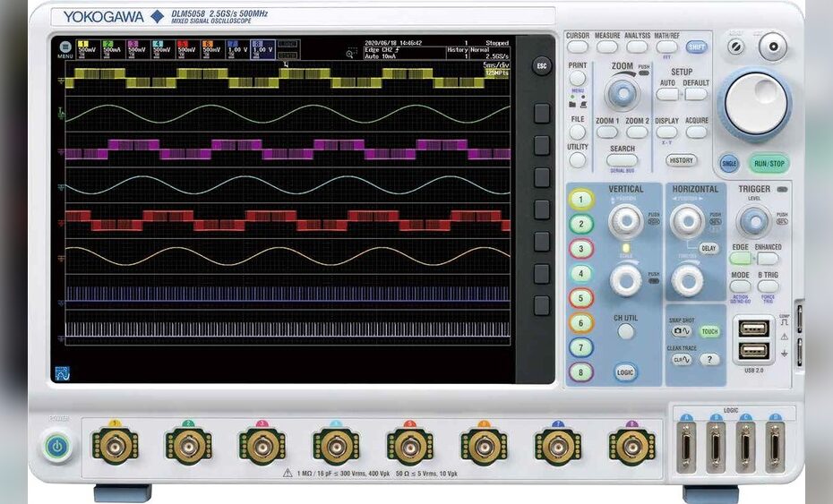Select the logic port A connector

(686, 448)
